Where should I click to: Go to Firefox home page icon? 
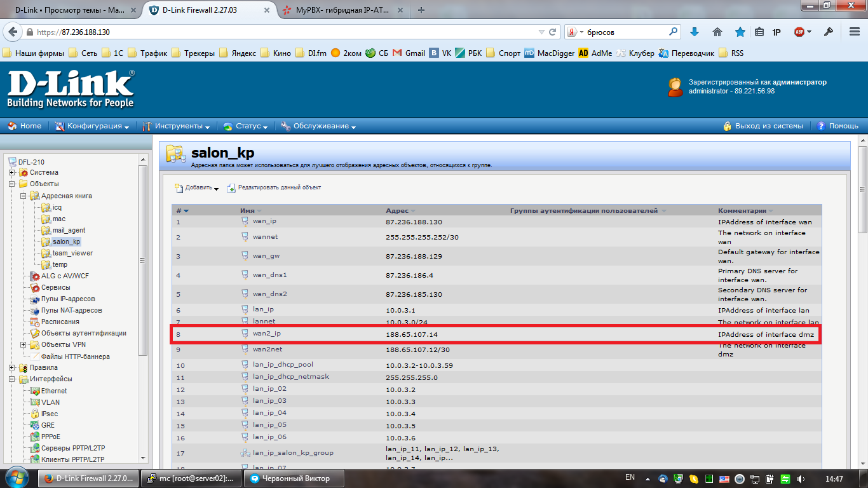[x=717, y=32]
